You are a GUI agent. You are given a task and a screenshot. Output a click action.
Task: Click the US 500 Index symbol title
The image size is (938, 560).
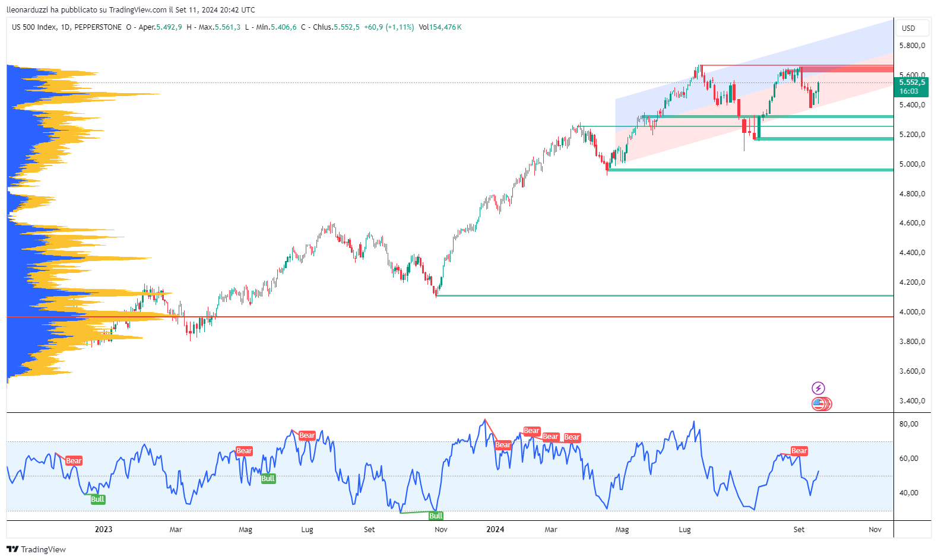click(34, 27)
